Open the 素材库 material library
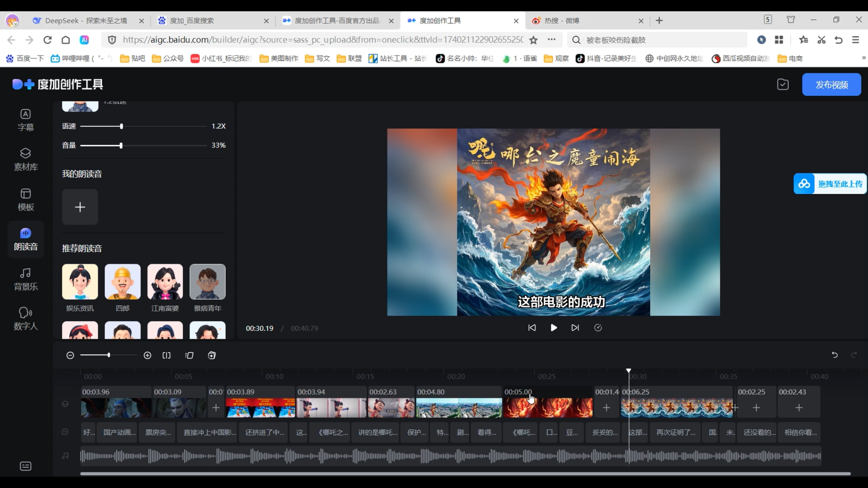This screenshot has width=868, height=488. [x=26, y=159]
